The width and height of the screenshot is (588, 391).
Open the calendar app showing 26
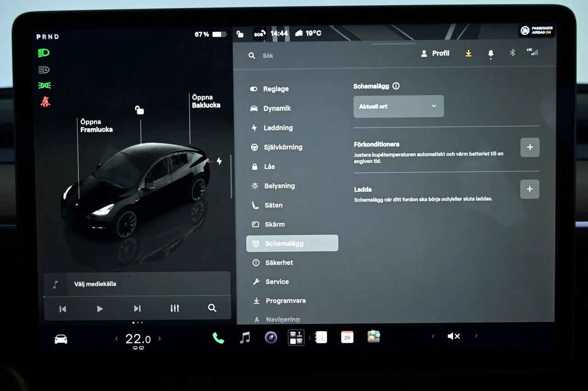coord(347,337)
